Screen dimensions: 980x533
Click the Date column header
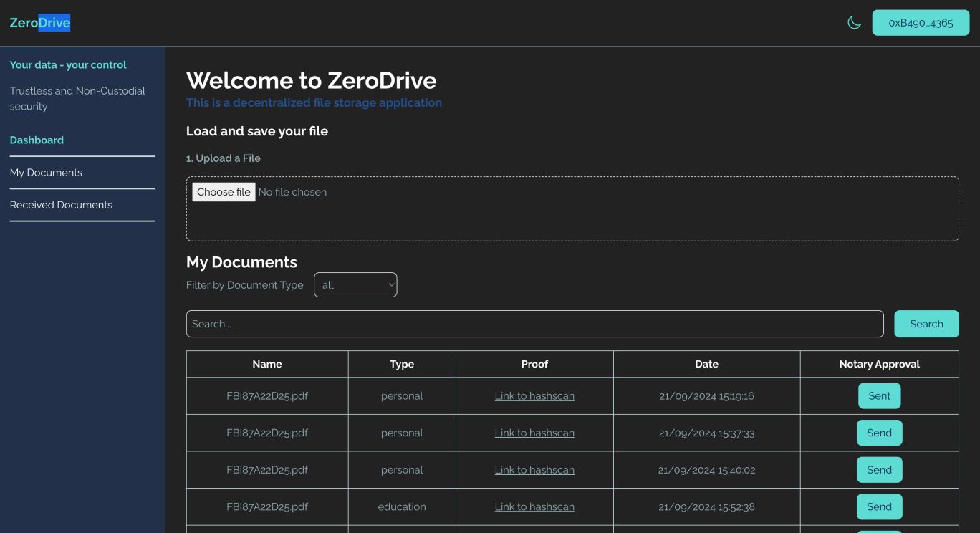click(x=706, y=364)
